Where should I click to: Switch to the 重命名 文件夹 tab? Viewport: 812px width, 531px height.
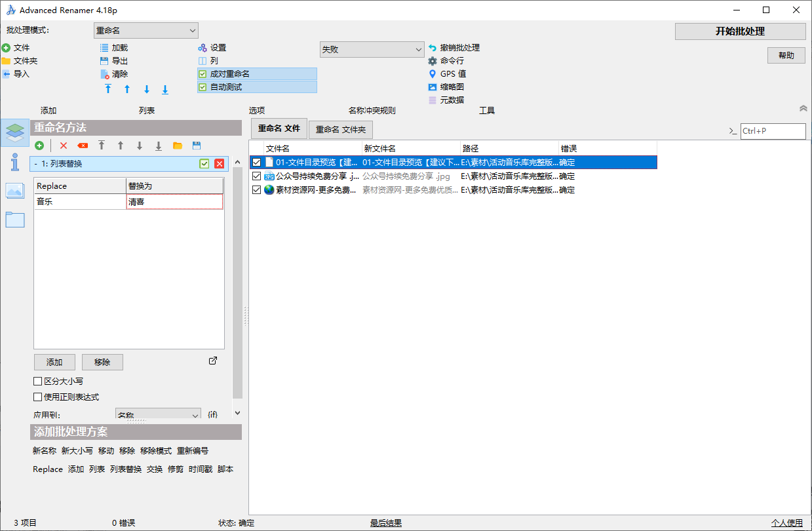[340, 129]
